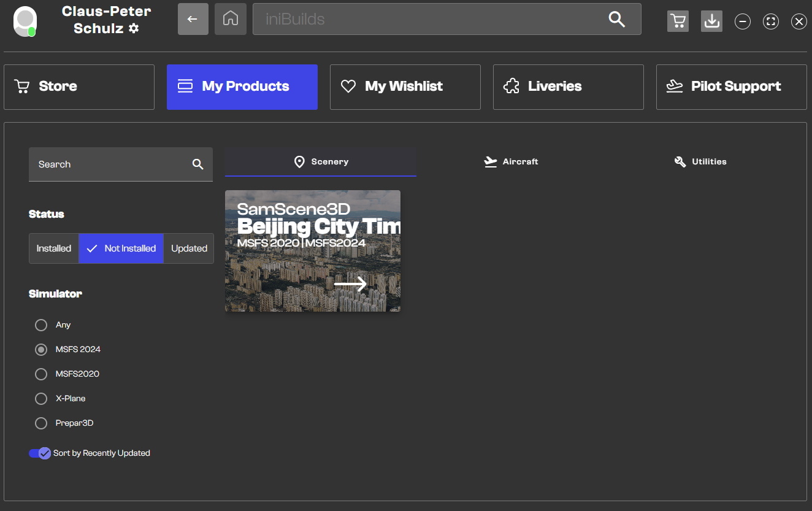812x511 pixels.
Task: Open the Store section
Action: [79, 87]
